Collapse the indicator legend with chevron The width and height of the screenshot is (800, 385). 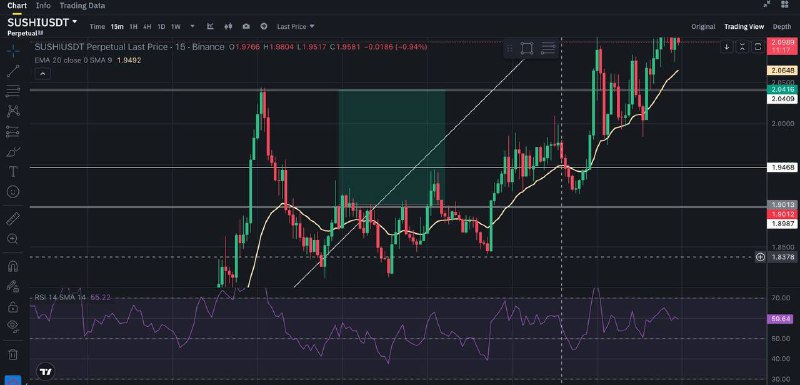43,74
